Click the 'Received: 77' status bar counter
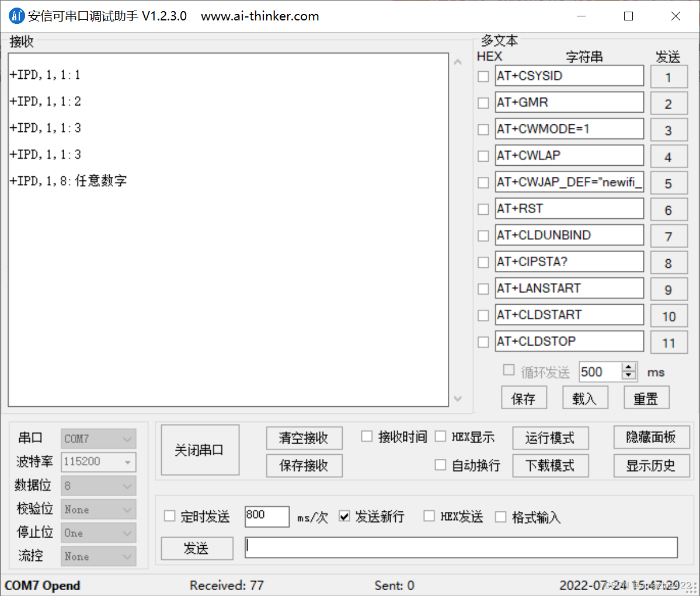 tap(227, 585)
